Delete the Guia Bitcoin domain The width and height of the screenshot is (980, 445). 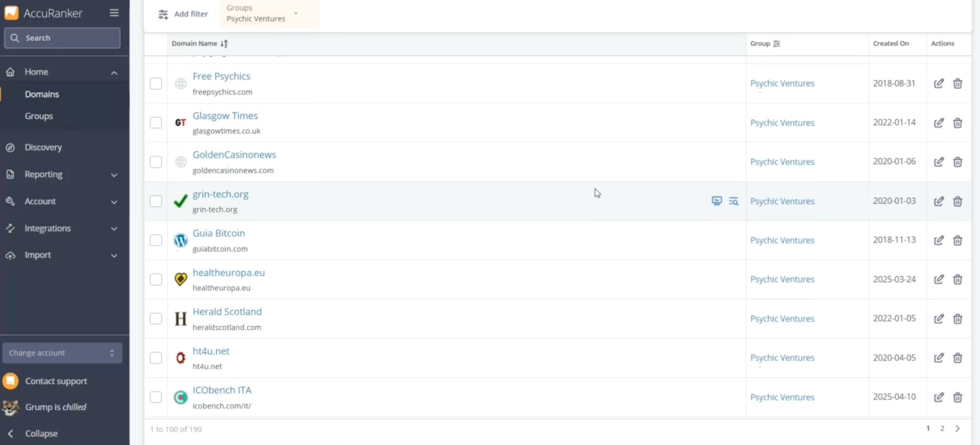(958, 240)
